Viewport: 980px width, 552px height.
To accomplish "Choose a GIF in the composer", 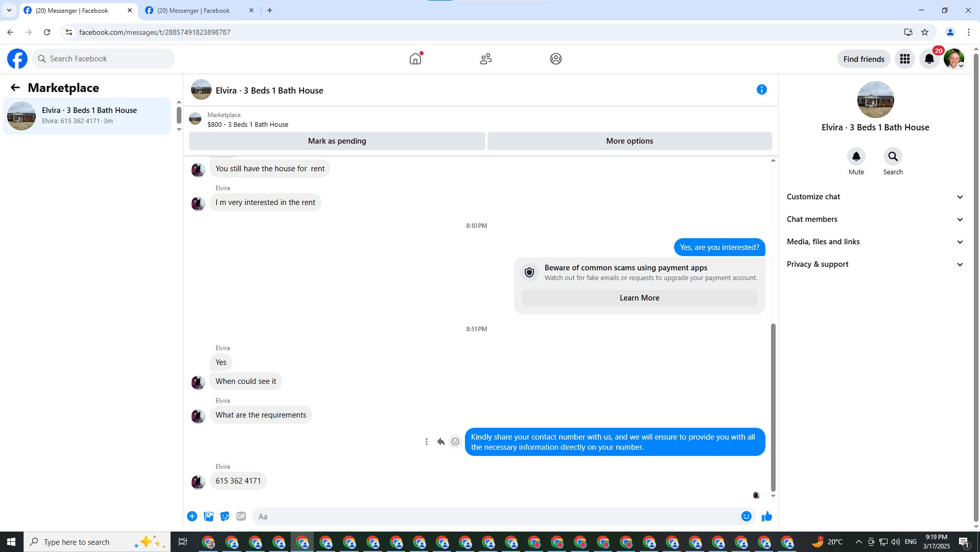I will click(241, 516).
